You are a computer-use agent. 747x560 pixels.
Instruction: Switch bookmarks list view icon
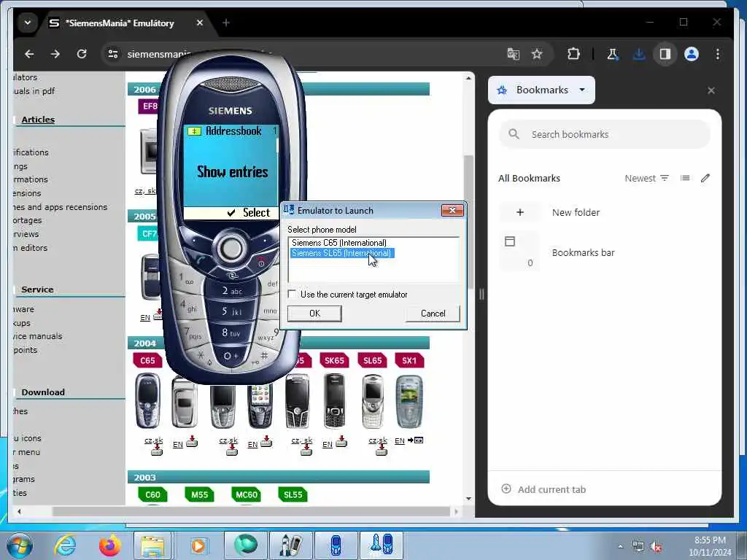tap(685, 178)
